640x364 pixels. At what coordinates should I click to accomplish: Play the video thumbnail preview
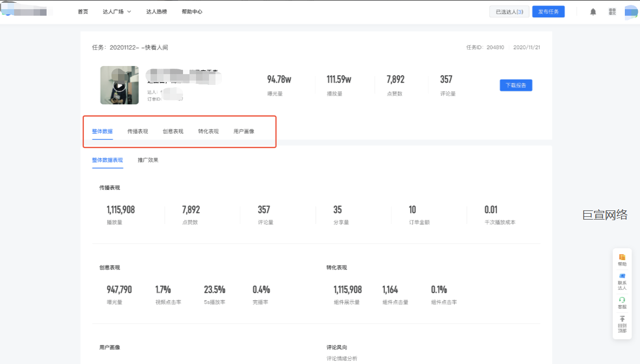coord(120,85)
